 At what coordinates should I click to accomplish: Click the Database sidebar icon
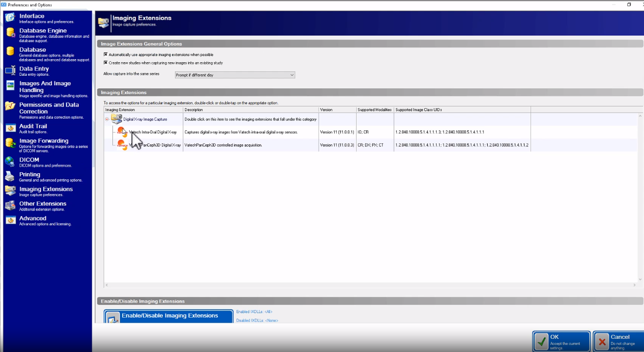pyautogui.click(x=10, y=52)
